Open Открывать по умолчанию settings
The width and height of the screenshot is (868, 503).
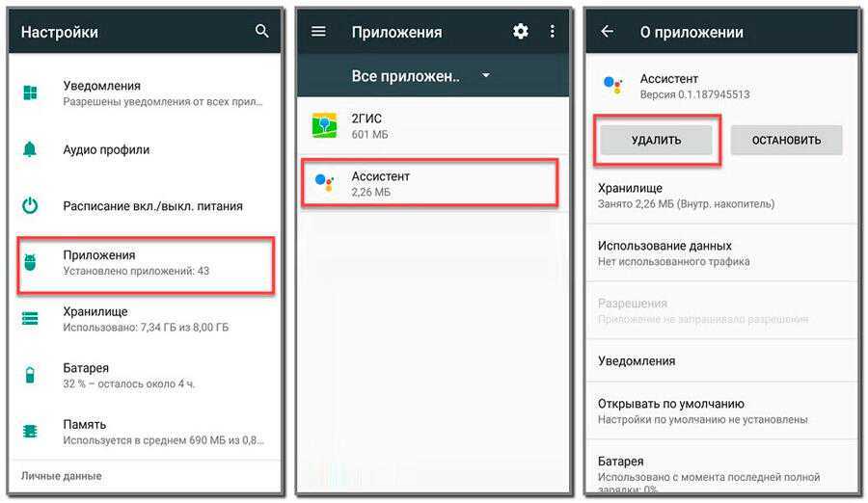point(721,410)
